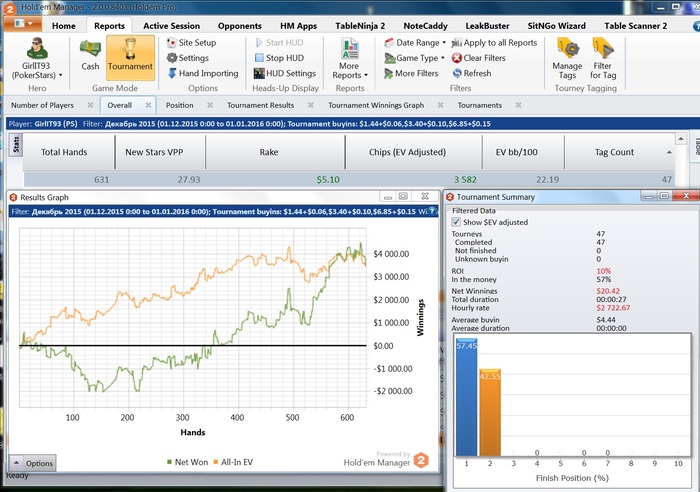Viewport: 700px width, 492px height.
Task: Expand the Results Graph Options panel
Action: point(33,463)
